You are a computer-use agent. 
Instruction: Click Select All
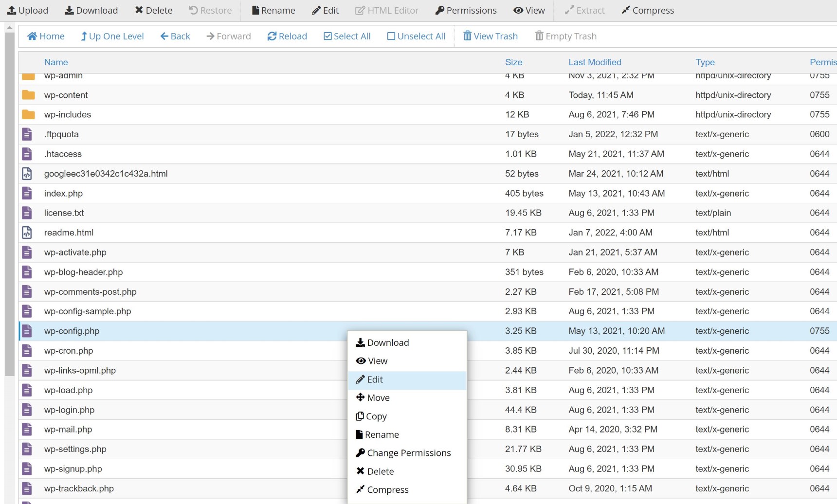coord(347,36)
